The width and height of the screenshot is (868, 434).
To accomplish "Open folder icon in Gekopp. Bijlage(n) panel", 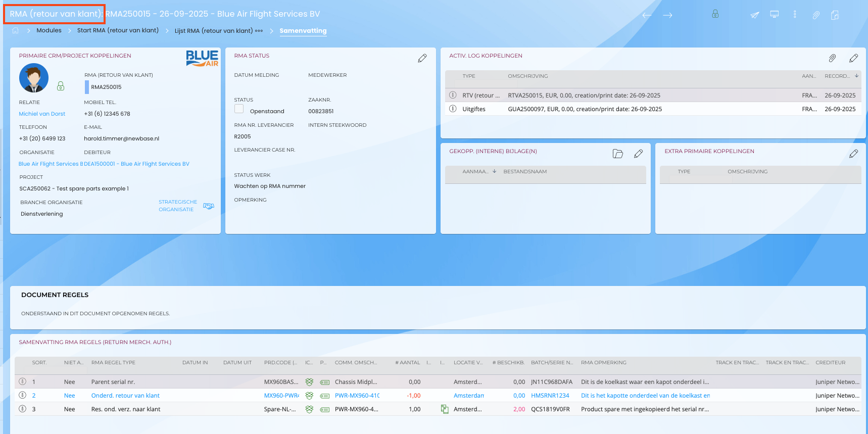I will tap(617, 154).
